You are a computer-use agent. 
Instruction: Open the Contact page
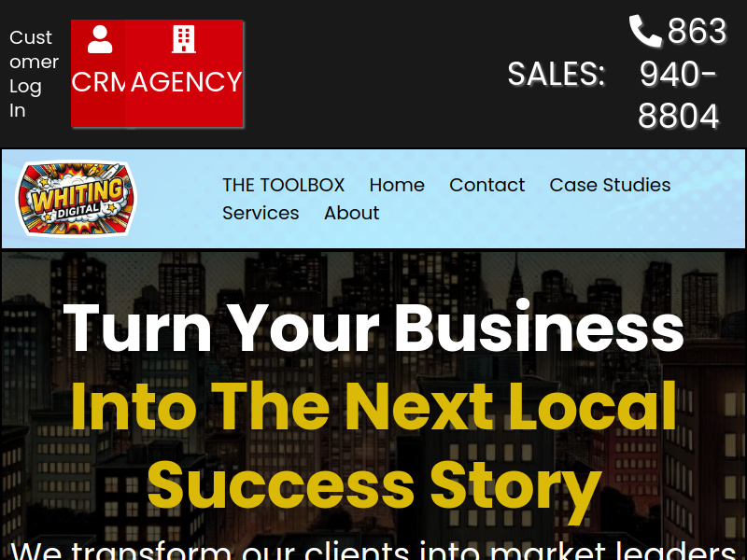pos(486,185)
